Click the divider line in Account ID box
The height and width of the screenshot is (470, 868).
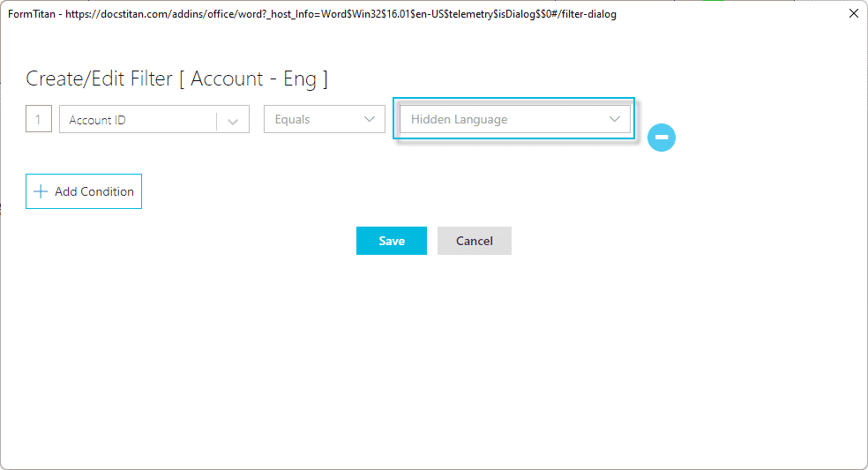(217, 120)
